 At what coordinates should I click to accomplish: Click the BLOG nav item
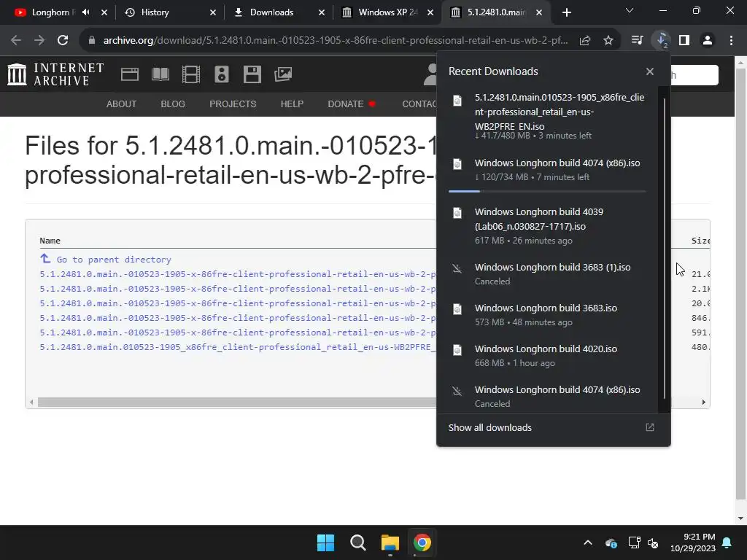(x=173, y=104)
